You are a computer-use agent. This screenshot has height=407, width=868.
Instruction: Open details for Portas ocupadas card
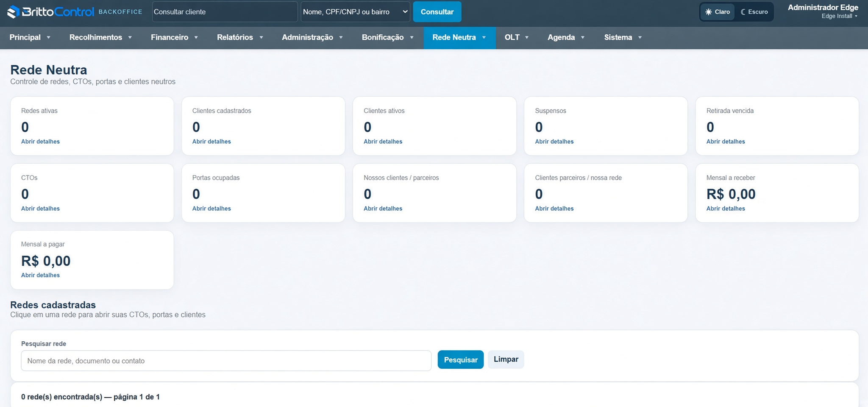point(211,209)
